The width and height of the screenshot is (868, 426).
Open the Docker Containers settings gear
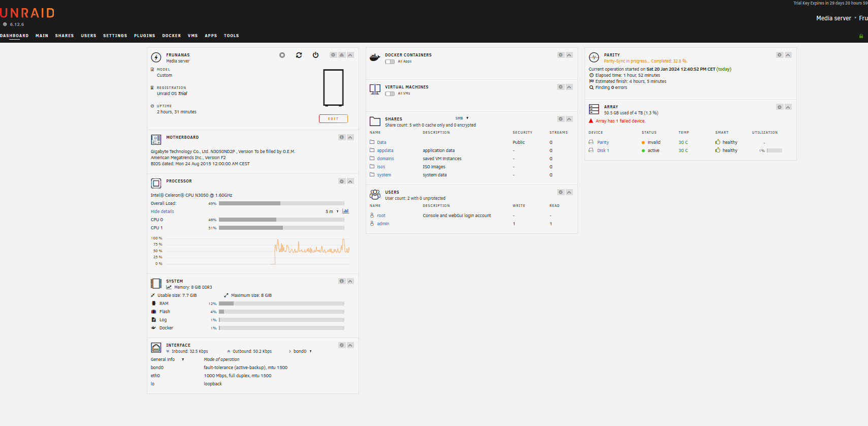click(561, 55)
